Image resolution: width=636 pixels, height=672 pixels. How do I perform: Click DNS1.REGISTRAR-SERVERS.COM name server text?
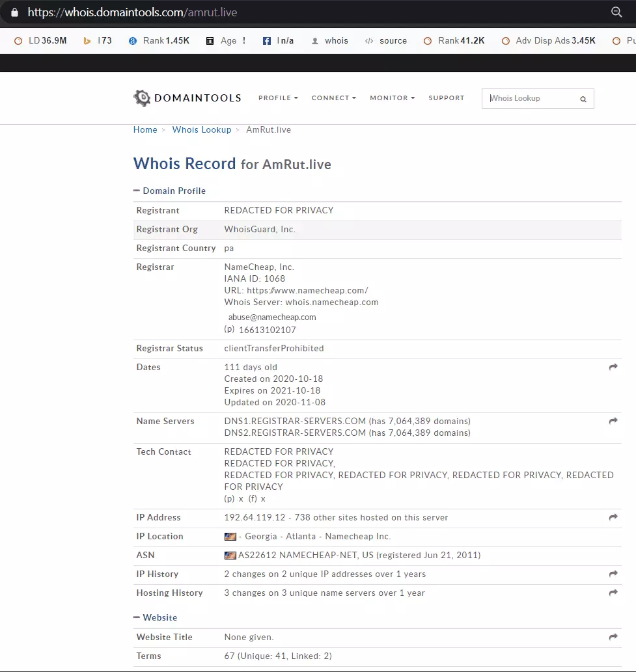click(x=295, y=422)
